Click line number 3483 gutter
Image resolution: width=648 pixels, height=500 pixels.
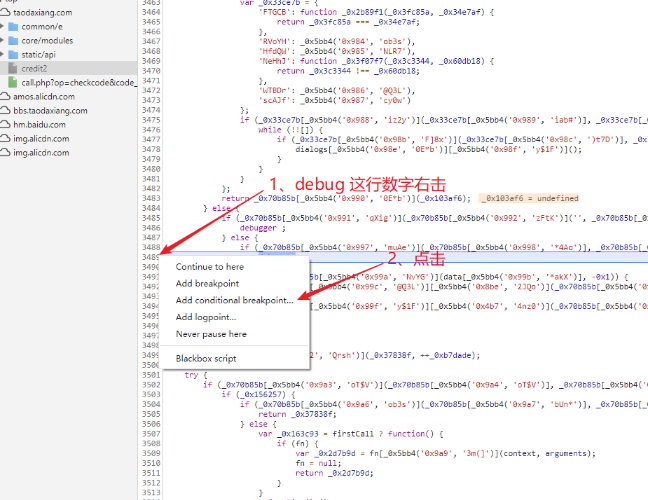click(151, 198)
